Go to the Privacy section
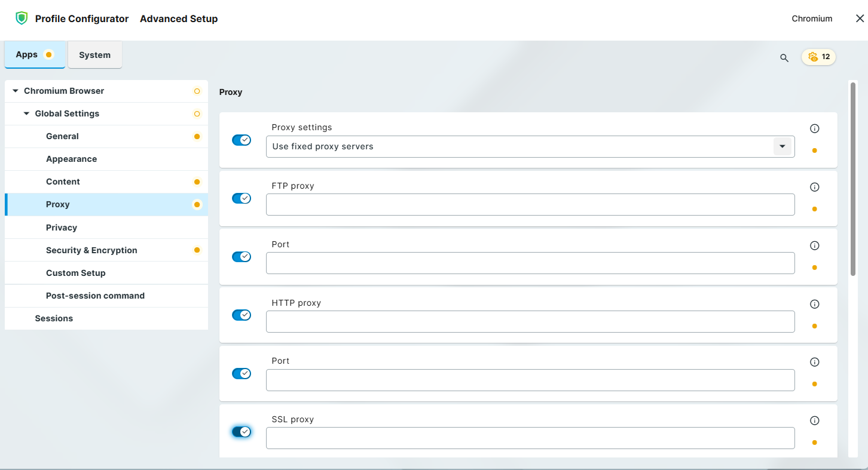This screenshot has height=470, width=868. 62,228
